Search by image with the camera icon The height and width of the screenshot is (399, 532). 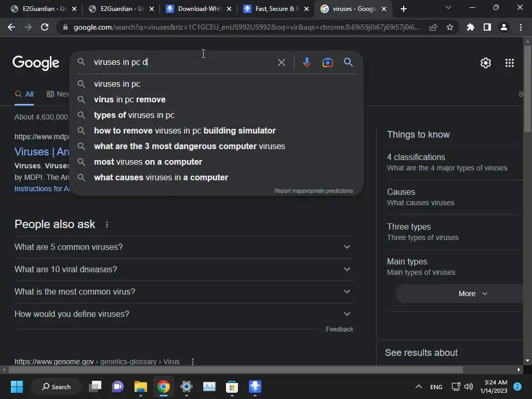tap(327, 62)
